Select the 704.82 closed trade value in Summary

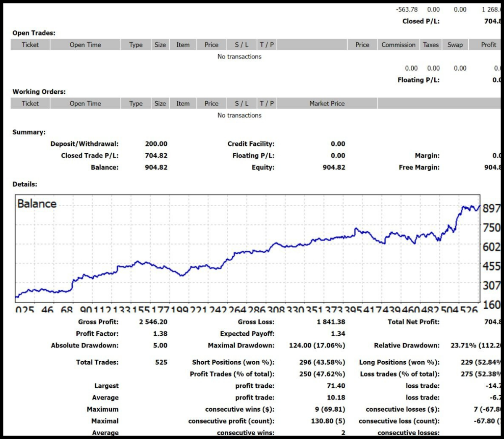coord(156,155)
